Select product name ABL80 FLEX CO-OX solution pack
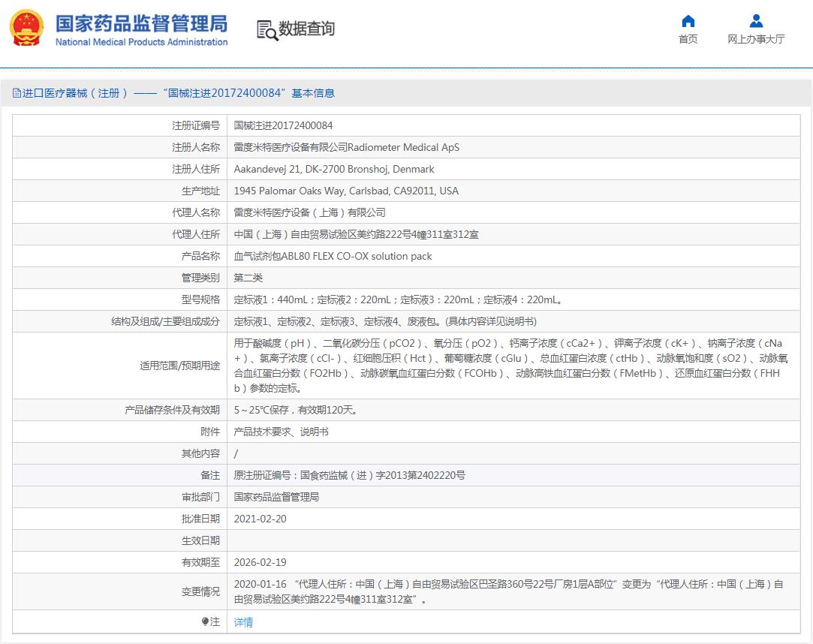Screen dimensions: 813x644 (x=333, y=256)
